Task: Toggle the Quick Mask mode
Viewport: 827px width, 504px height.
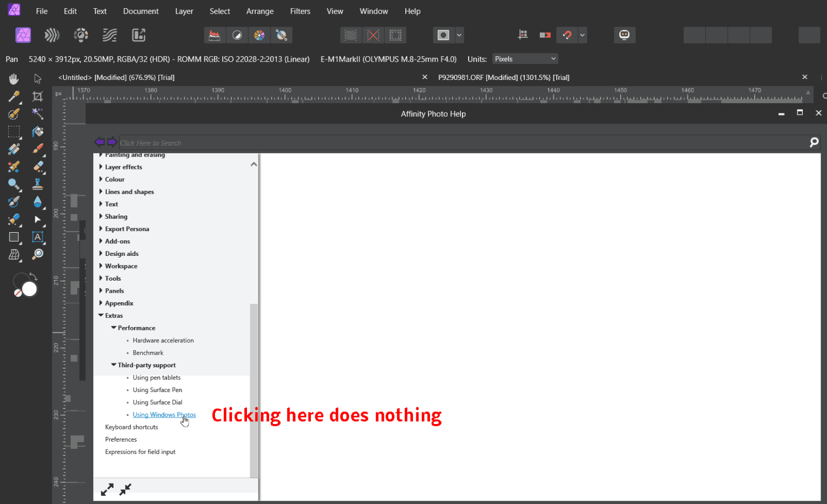Action: coord(444,35)
